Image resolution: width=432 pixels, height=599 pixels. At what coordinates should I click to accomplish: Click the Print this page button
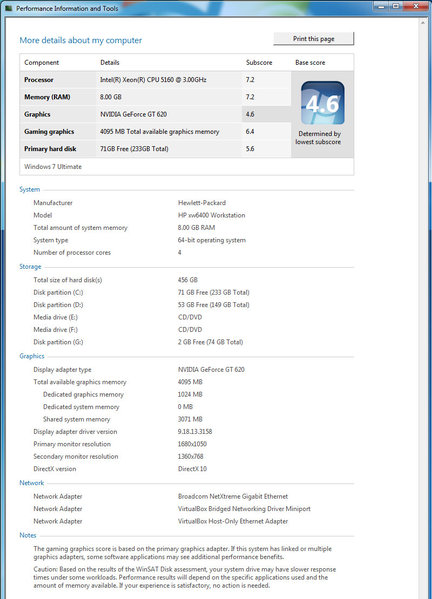click(314, 39)
